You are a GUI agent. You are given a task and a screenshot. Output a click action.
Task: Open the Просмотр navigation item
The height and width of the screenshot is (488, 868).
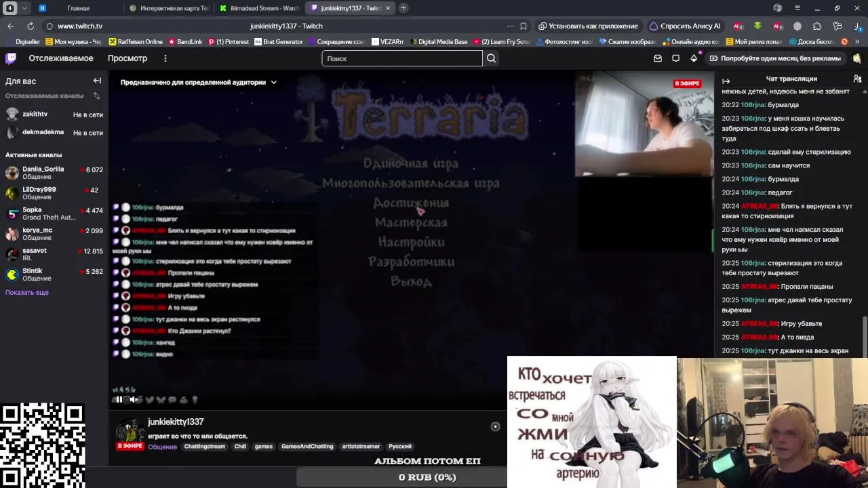coord(127,58)
